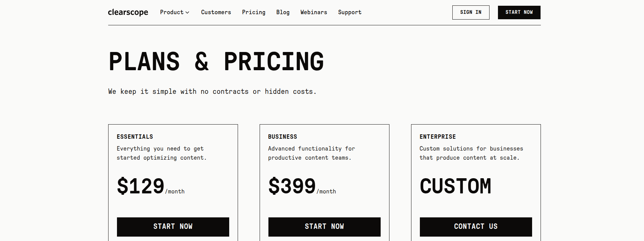Image resolution: width=644 pixels, height=241 pixels.
Task: Click the ESSENTIALS plan heading
Action: (x=135, y=136)
